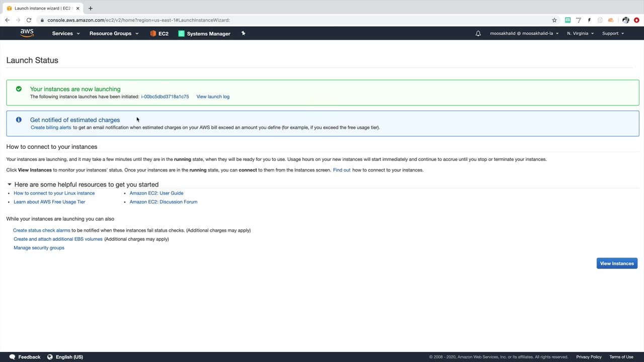Reload the page
This screenshot has height=362, width=644.
(x=29, y=20)
